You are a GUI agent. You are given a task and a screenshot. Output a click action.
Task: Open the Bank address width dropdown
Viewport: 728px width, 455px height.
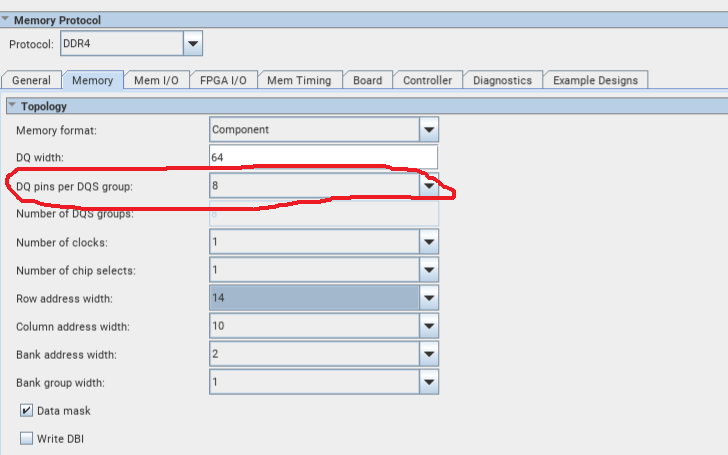tap(429, 354)
